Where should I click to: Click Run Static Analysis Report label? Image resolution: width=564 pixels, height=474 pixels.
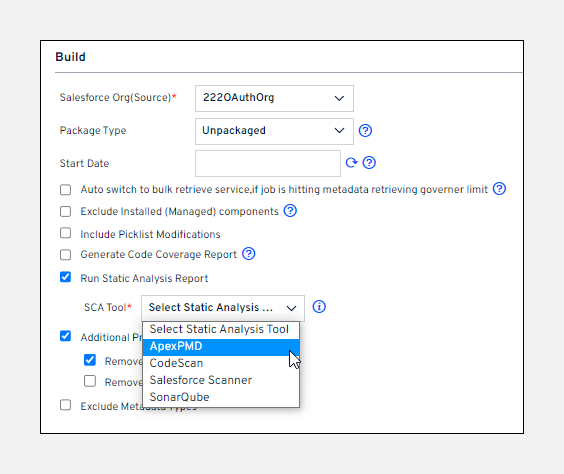click(x=144, y=278)
